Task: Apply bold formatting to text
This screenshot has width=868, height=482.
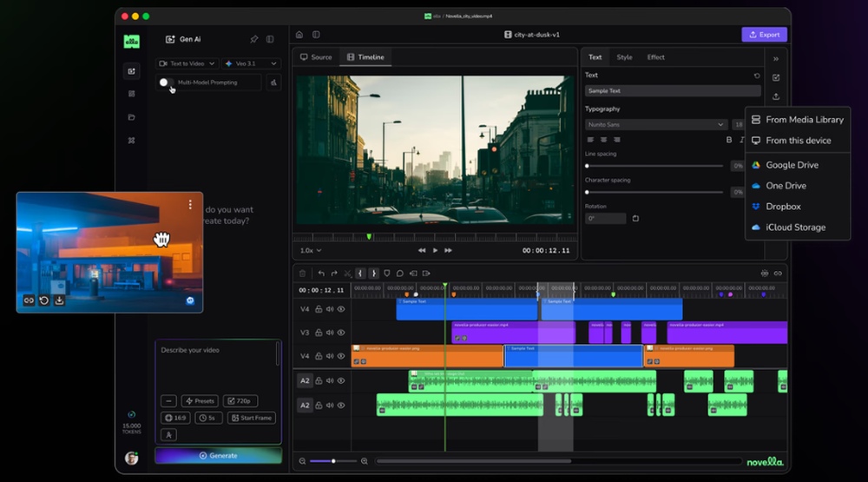Action: 729,140
